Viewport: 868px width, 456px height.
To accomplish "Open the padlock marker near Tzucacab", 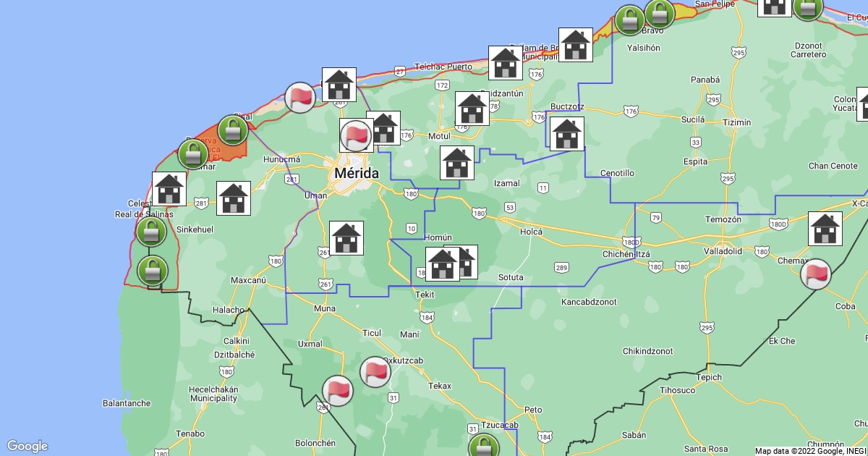I will point(483,447).
